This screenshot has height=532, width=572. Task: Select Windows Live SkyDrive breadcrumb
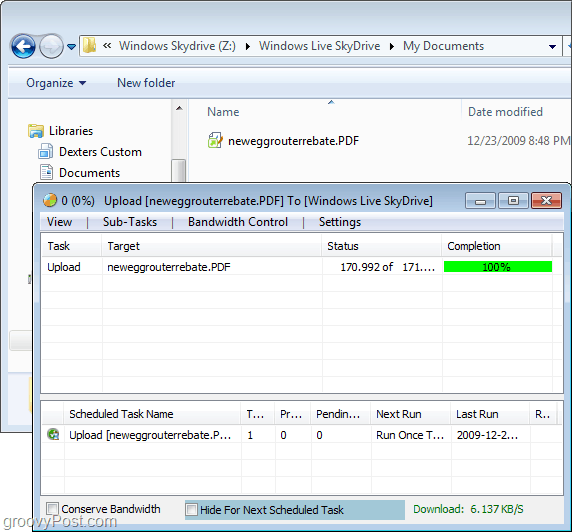point(320,46)
